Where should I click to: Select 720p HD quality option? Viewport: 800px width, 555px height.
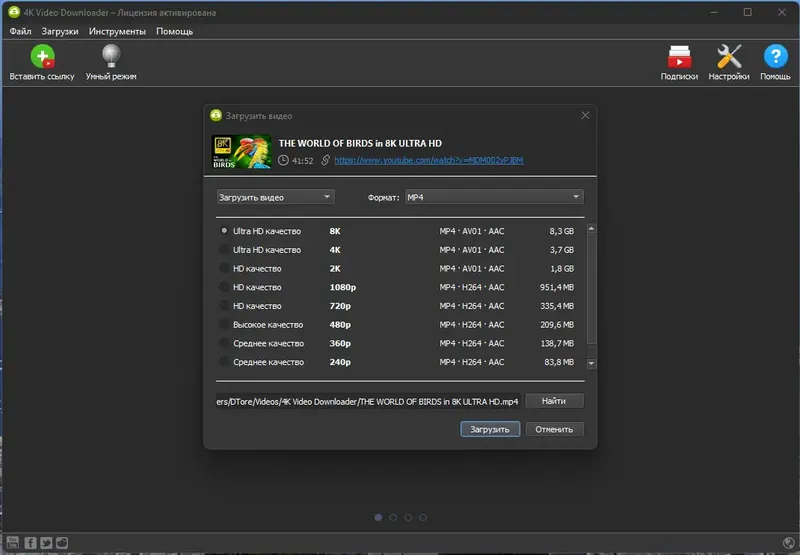point(224,306)
